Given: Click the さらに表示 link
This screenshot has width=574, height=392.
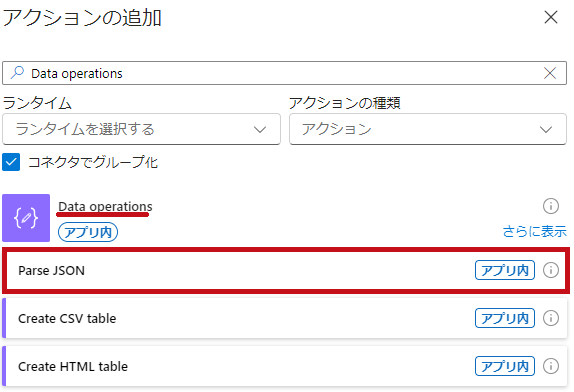Looking at the screenshot, I should tap(534, 231).
